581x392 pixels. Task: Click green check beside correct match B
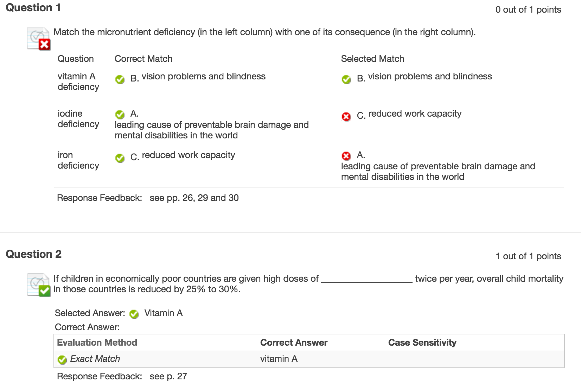pyautogui.click(x=120, y=80)
